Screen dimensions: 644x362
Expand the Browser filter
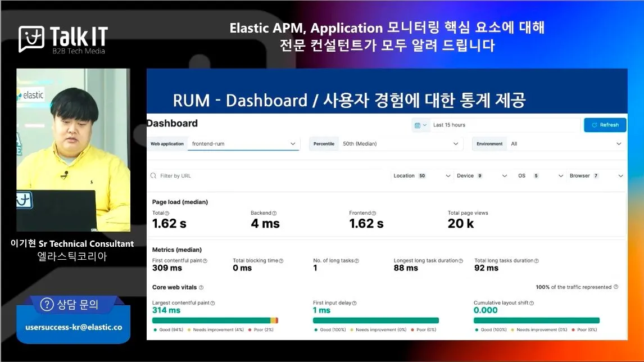coord(596,176)
